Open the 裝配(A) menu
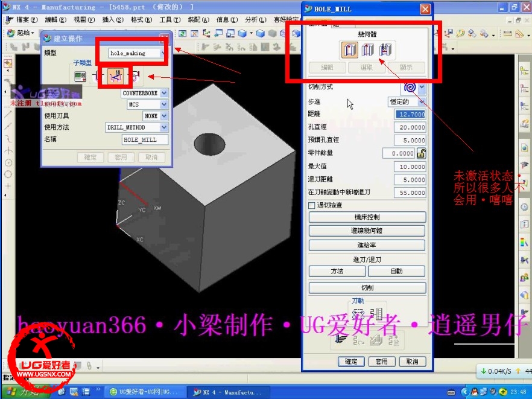 [198, 20]
